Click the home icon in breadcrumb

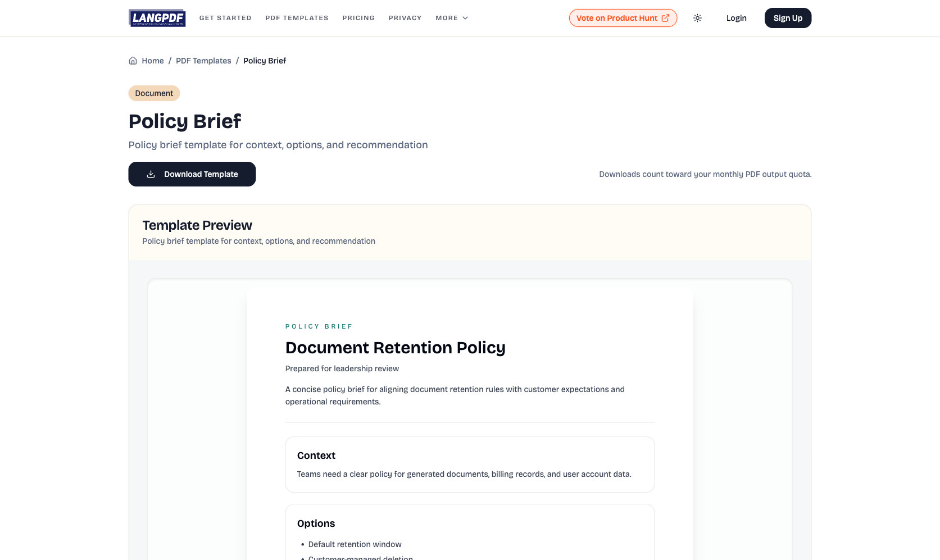(x=133, y=61)
